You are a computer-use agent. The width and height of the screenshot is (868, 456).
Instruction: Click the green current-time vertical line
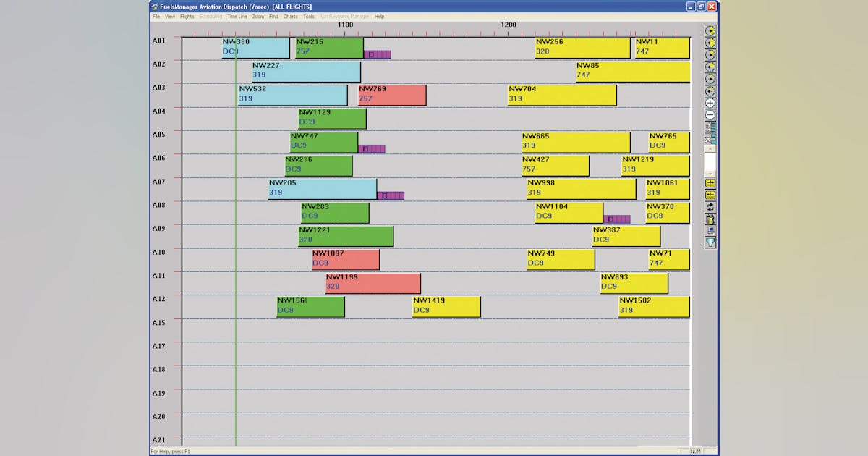(236, 362)
